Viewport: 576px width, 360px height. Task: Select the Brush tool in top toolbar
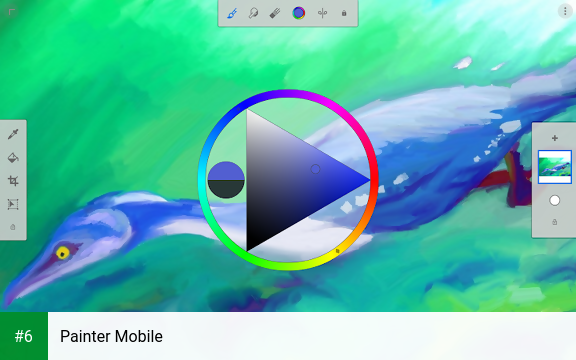click(x=232, y=13)
